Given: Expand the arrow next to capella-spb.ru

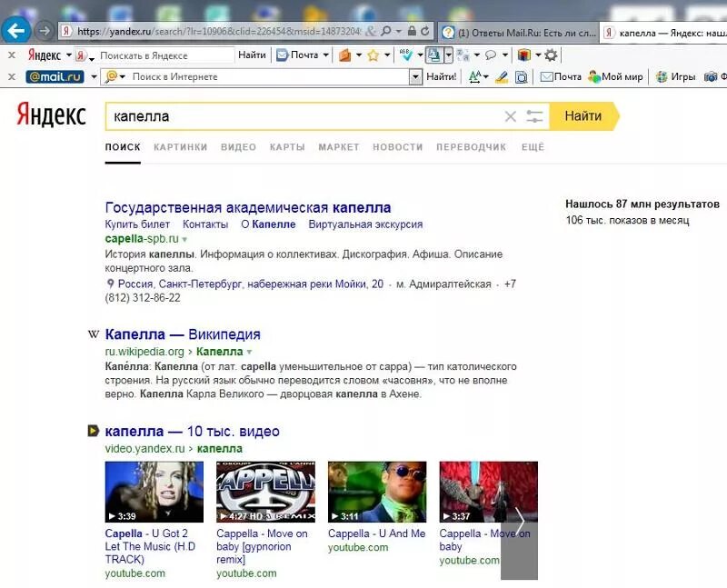Looking at the screenshot, I should (184, 239).
